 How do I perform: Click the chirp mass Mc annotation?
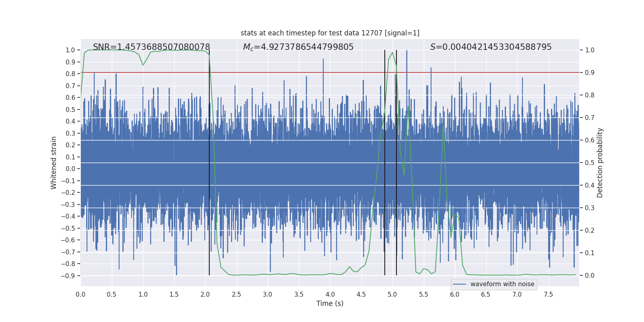click(x=298, y=47)
